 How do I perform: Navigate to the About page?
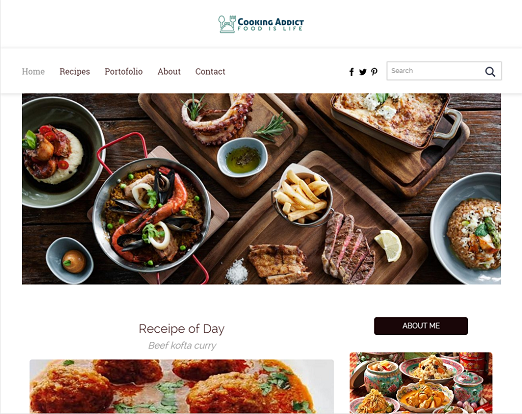[169, 71]
